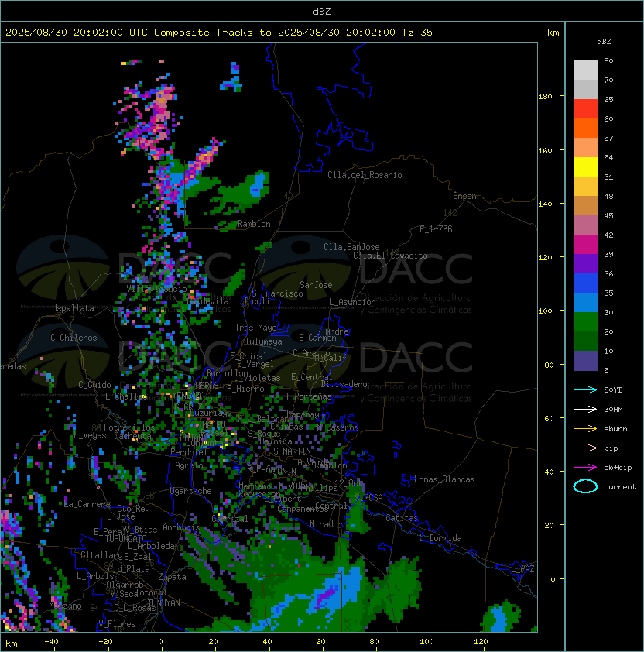Click the 180 km vertical axis label

point(545,96)
